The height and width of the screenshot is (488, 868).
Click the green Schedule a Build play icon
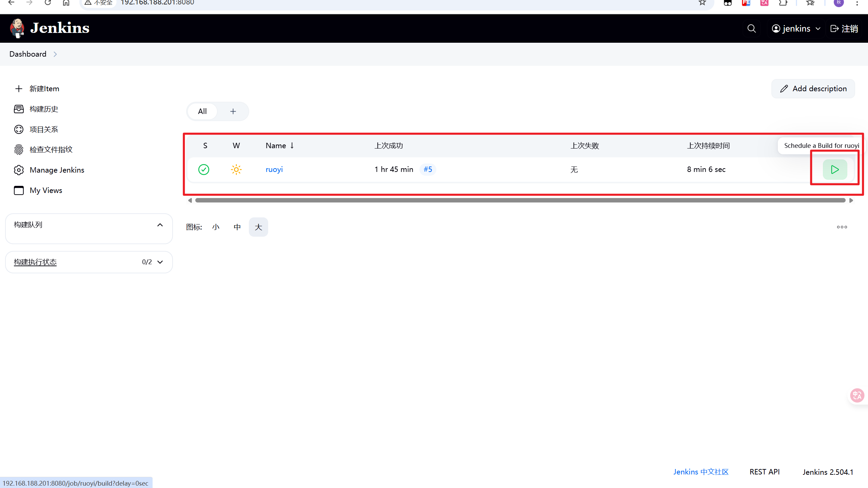(x=834, y=170)
